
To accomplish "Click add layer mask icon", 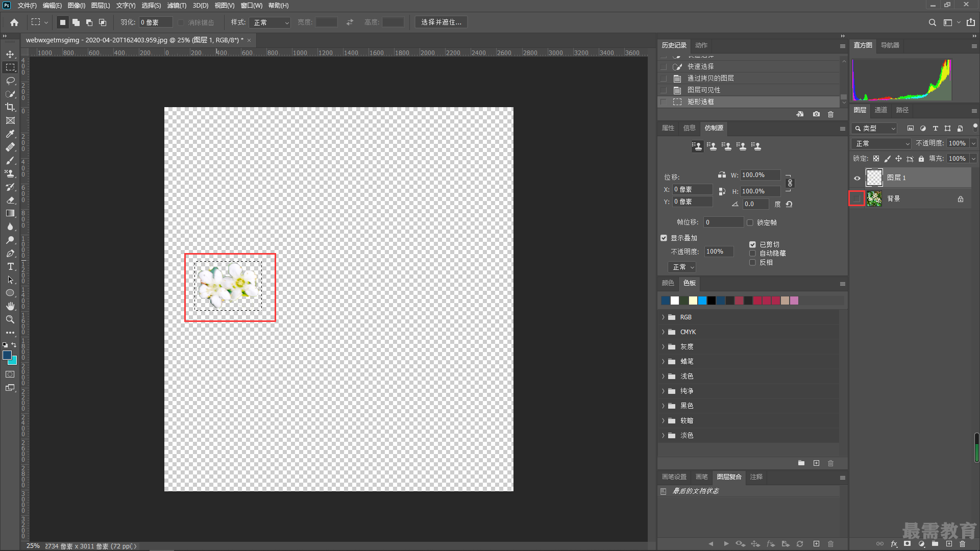I will click(907, 544).
